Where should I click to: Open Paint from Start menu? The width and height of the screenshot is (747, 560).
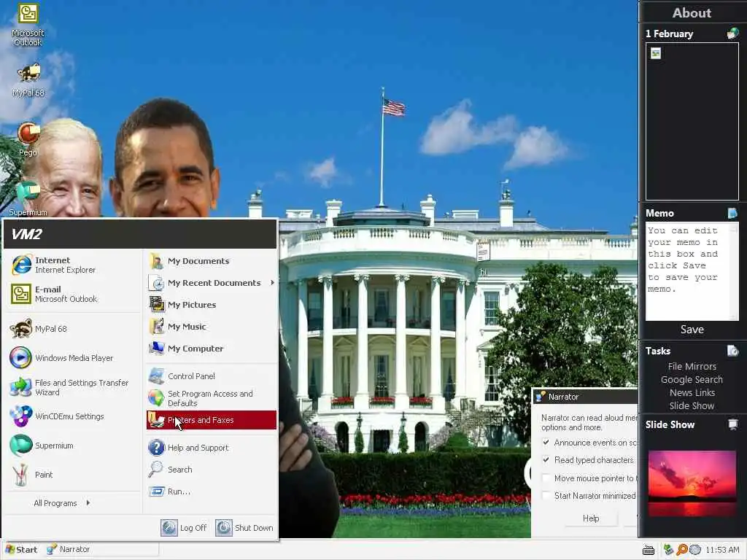coord(74,474)
